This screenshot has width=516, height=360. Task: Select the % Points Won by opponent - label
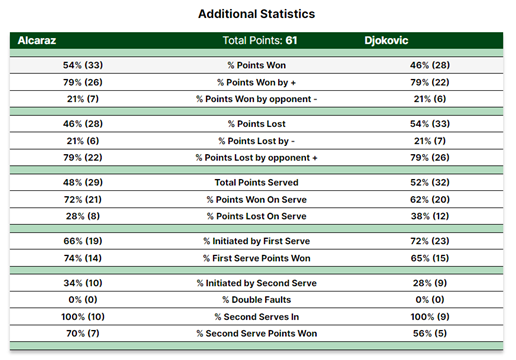point(256,99)
